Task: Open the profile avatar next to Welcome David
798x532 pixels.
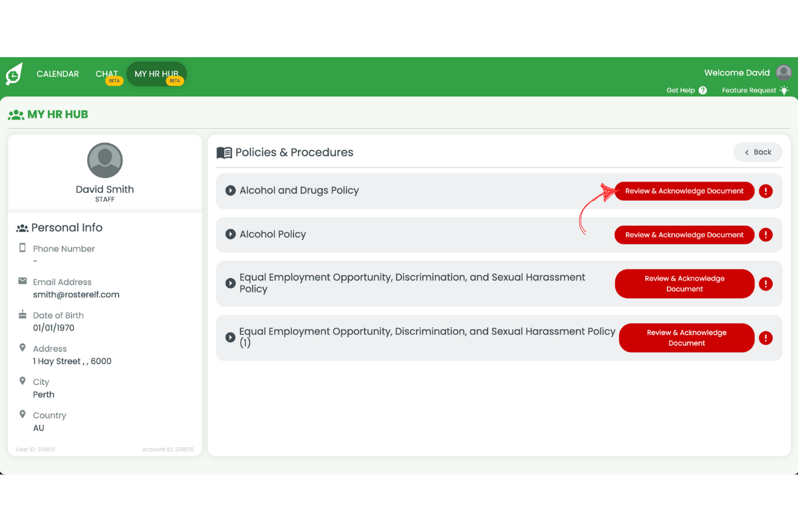Action: 783,72
